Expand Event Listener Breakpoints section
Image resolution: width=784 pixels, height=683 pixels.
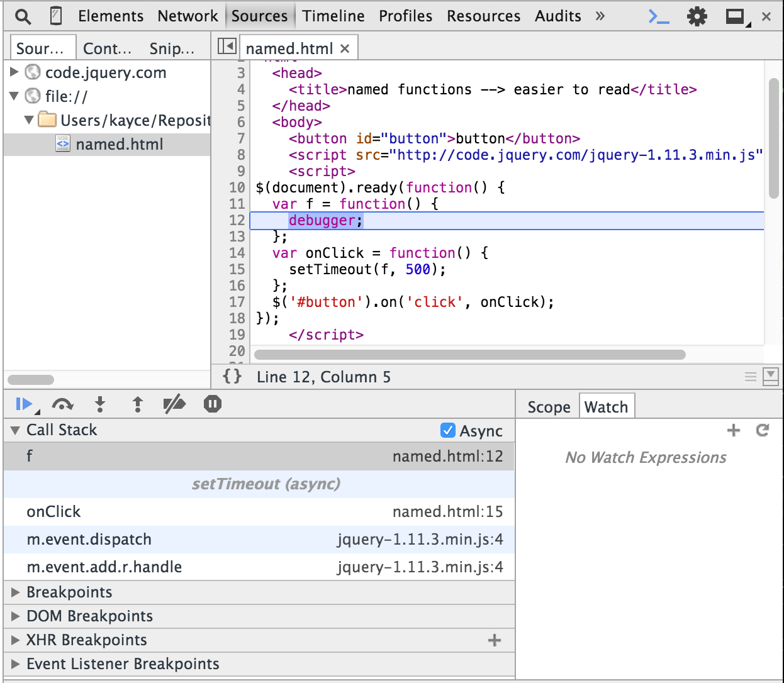[16, 664]
